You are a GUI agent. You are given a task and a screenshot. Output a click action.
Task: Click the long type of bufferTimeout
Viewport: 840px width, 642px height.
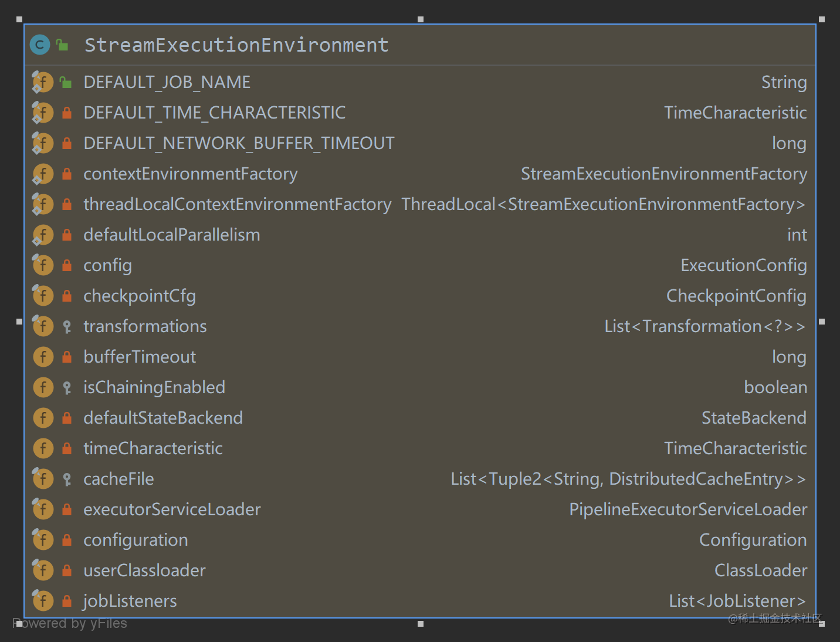point(789,357)
